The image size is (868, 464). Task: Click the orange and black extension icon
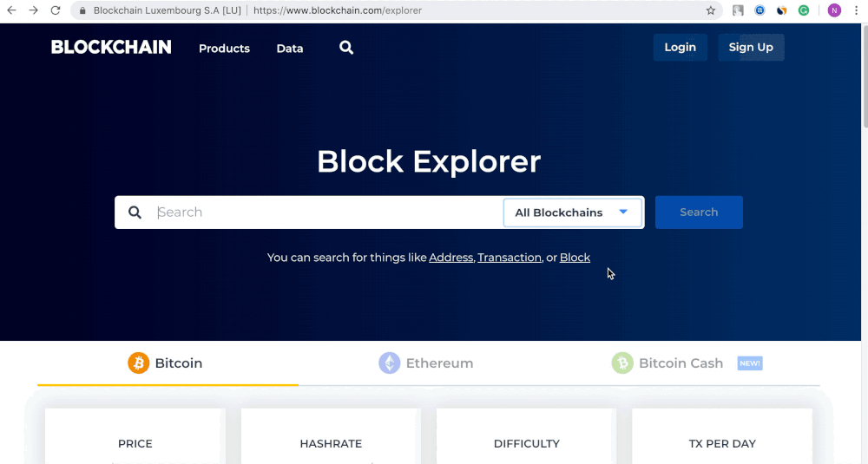tap(782, 10)
